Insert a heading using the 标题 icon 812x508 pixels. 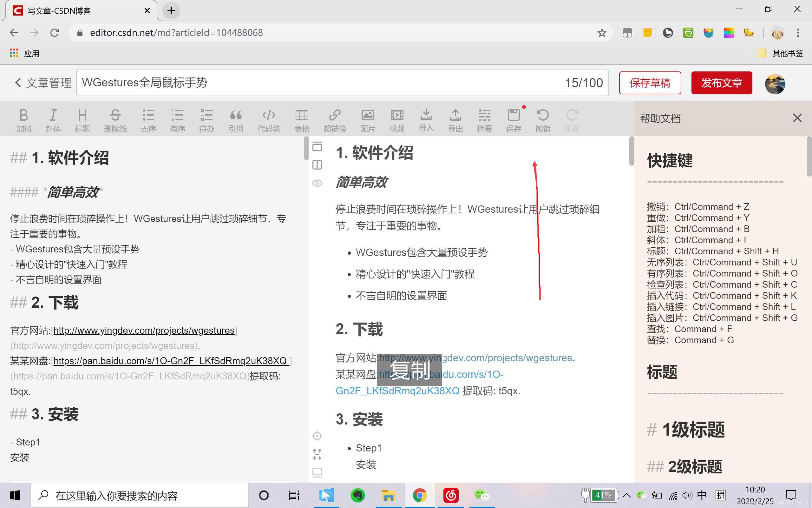82,120
